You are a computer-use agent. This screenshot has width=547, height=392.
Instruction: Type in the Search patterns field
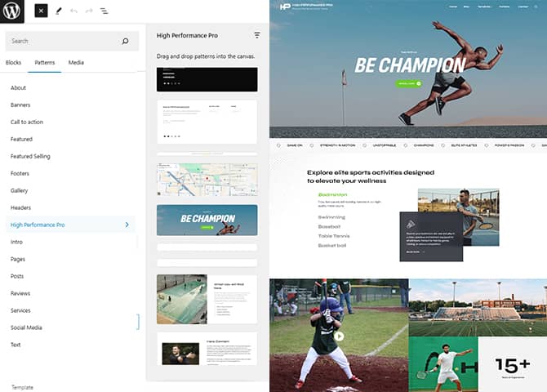coord(61,41)
